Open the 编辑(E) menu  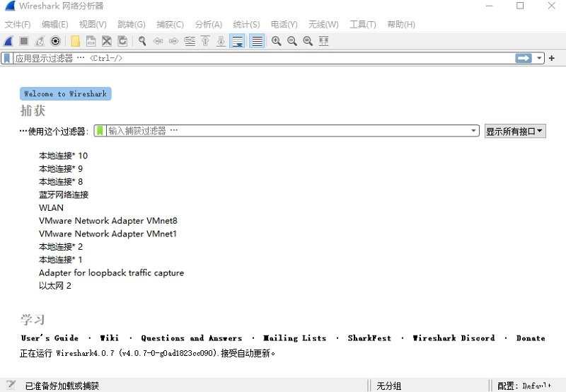pos(55,25)
